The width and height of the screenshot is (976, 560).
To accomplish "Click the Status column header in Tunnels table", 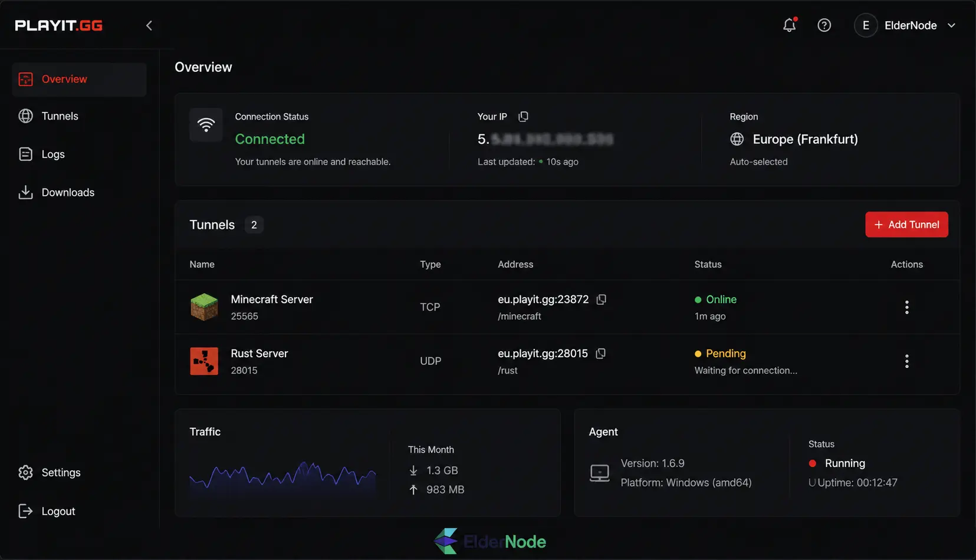I will (708, 264).
